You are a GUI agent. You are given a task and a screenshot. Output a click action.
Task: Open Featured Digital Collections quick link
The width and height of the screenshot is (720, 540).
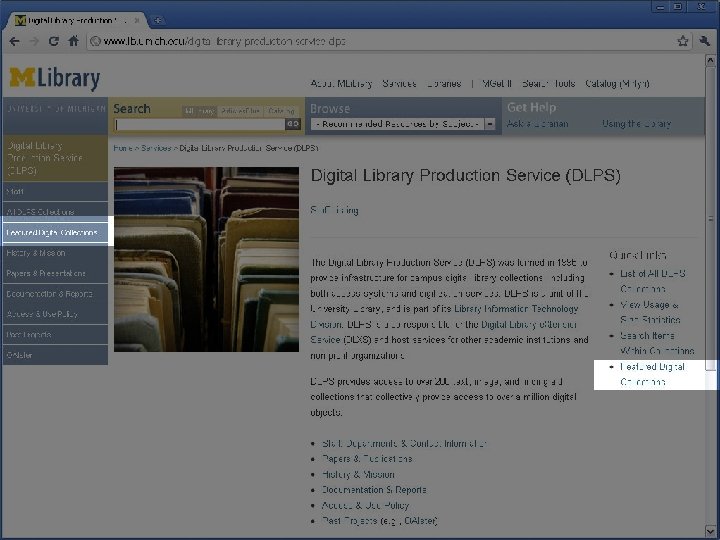[x=652, y=374]
